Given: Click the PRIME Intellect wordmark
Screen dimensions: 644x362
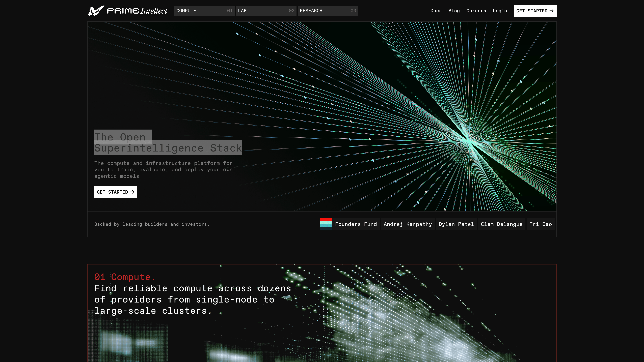Looking at the screenshot, I should click(137, 11).
